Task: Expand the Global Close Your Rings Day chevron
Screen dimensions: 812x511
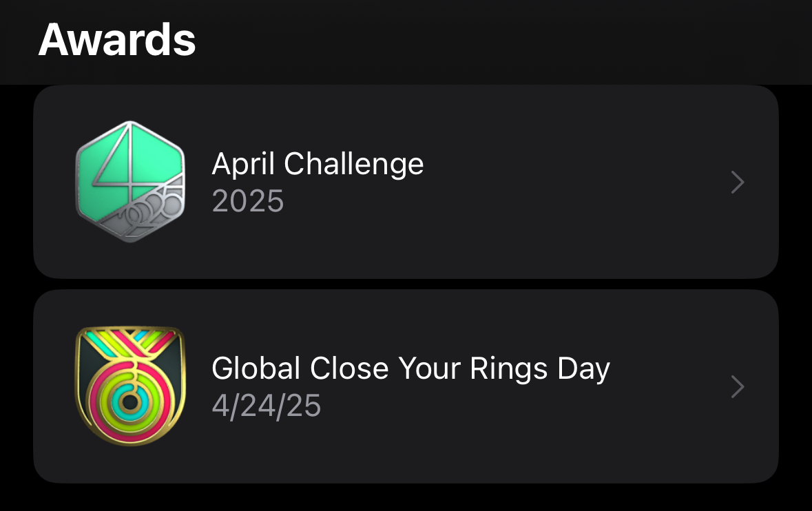Action: pos(737,386)
